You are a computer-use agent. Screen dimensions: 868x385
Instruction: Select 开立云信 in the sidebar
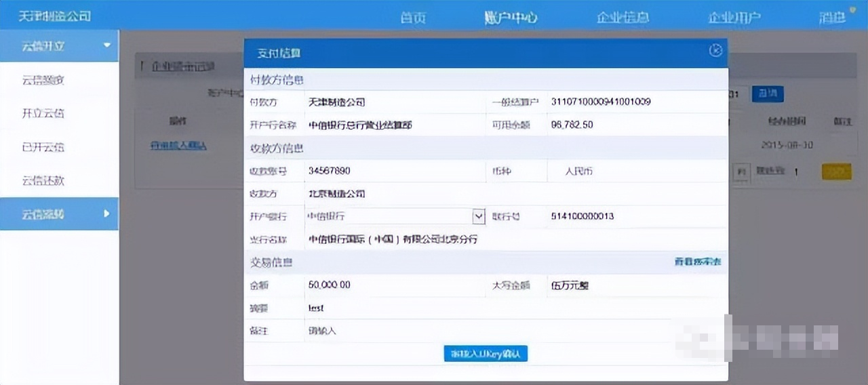point(43,113)
